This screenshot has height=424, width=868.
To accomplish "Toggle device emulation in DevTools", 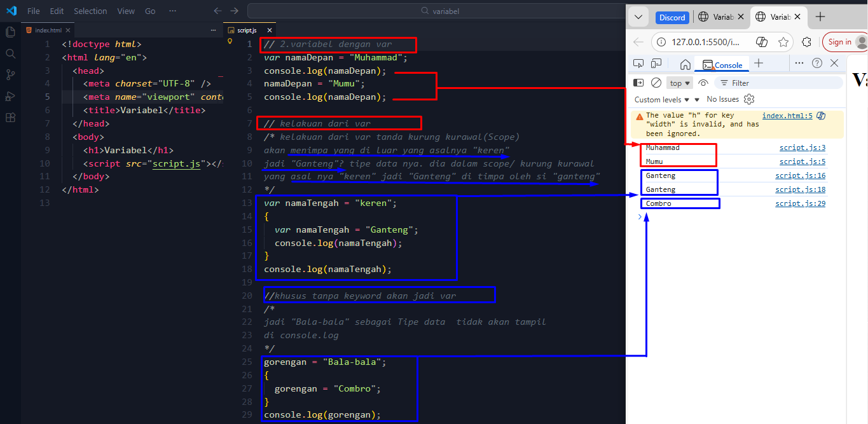I will (x=656, y=64).
